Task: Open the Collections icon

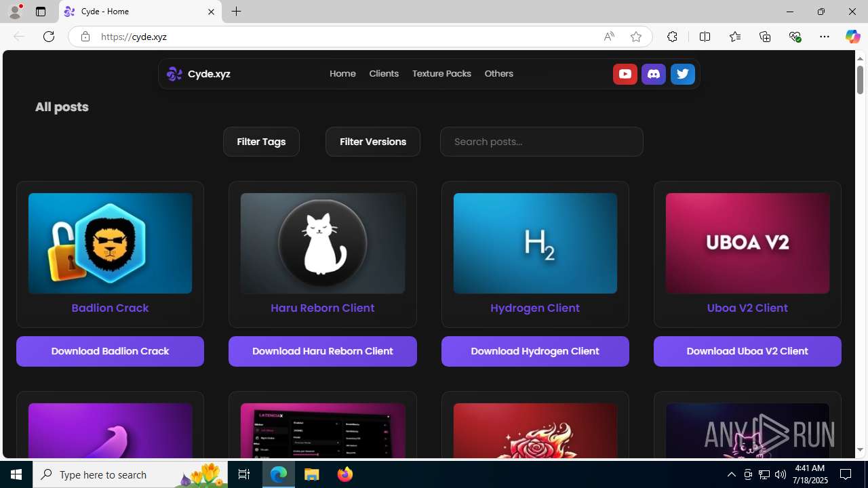Action: click(x=765, y=37)
